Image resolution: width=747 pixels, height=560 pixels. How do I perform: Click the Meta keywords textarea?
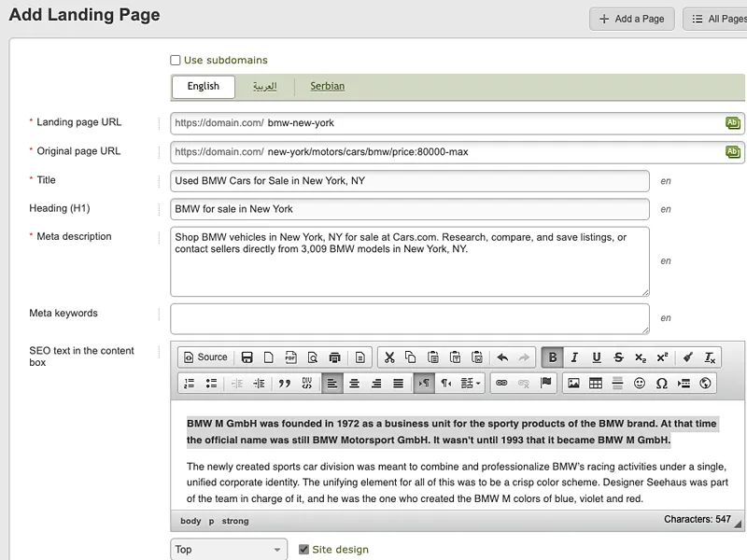point(410,318)
